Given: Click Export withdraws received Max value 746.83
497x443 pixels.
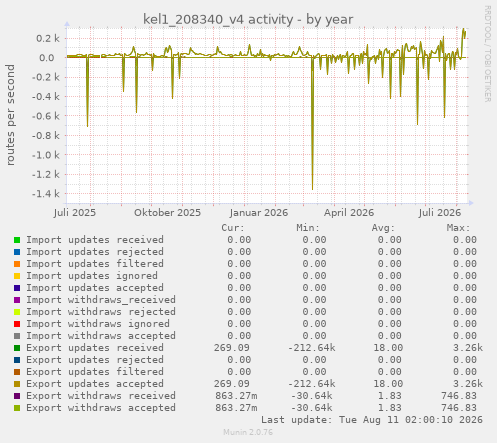Looking at the screenshot, I should point(459,396).
